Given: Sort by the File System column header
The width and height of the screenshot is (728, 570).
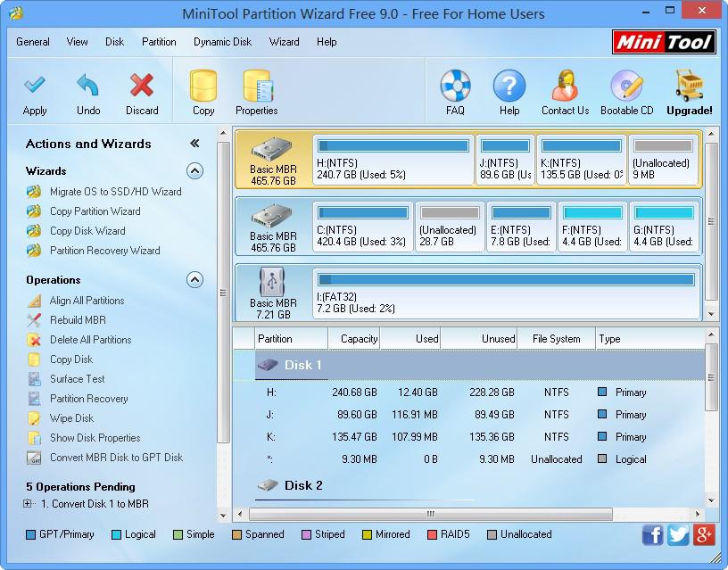Looking at the screenshot, I should [x=556, y=339].
